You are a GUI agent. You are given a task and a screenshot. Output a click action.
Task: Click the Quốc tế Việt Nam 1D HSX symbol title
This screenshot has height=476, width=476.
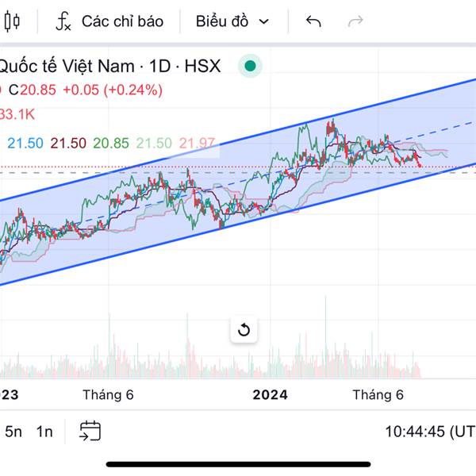(110, 66)
